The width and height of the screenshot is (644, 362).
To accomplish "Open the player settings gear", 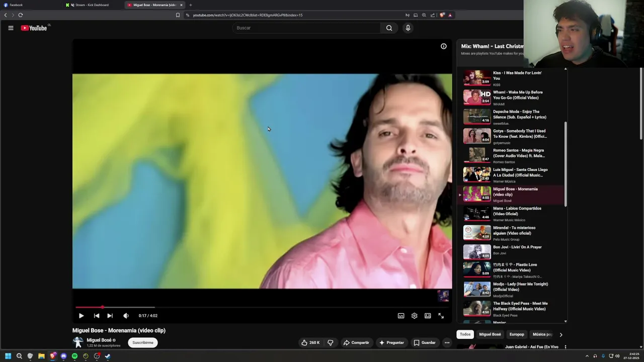I will [x=414, y=316].
